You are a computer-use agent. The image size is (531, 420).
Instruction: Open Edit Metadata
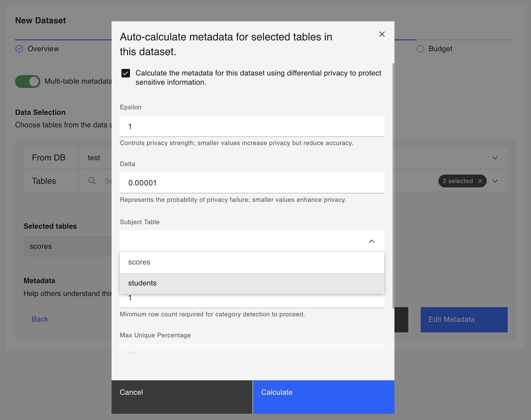pyautogui.click(x=464, y=320)
